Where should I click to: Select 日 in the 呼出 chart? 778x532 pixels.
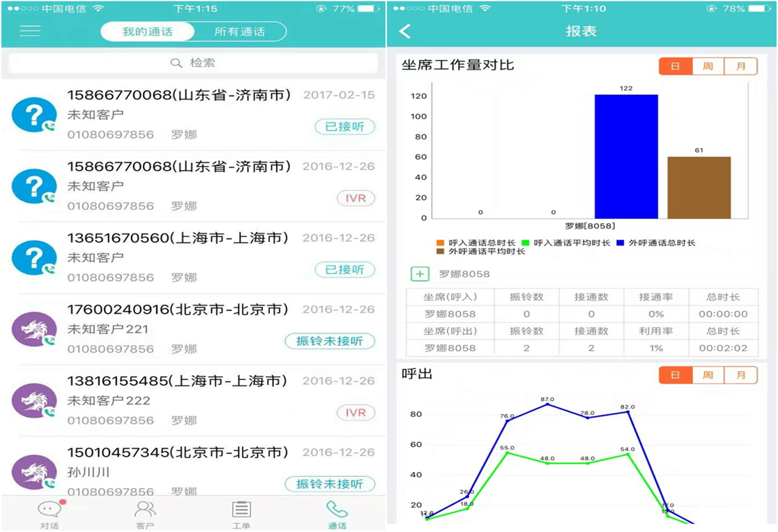676,375
